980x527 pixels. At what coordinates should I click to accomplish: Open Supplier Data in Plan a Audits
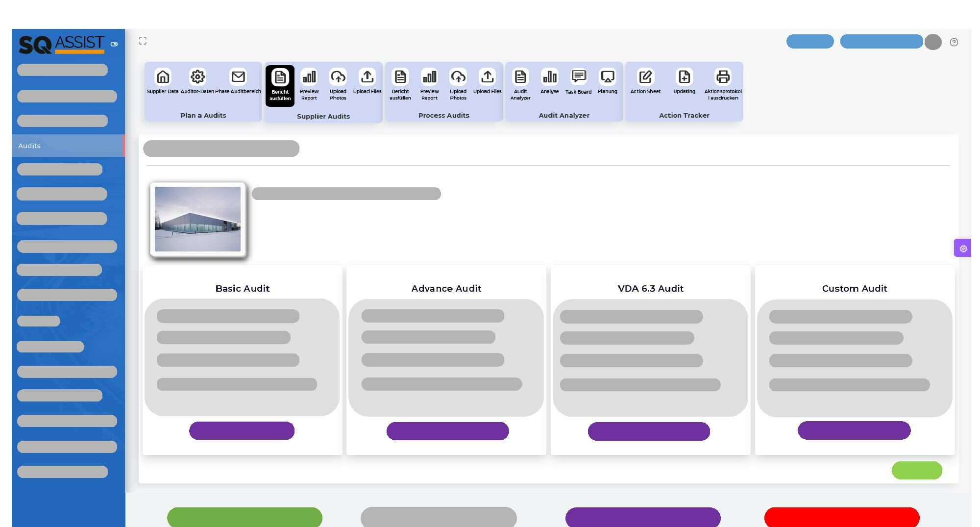[x=163, y=81]
